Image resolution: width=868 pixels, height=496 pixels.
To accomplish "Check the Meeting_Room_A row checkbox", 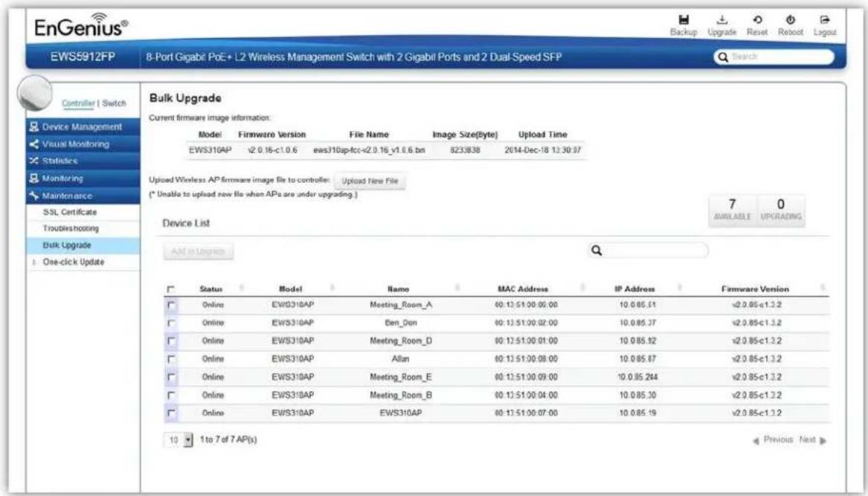I will coord(171,305).
